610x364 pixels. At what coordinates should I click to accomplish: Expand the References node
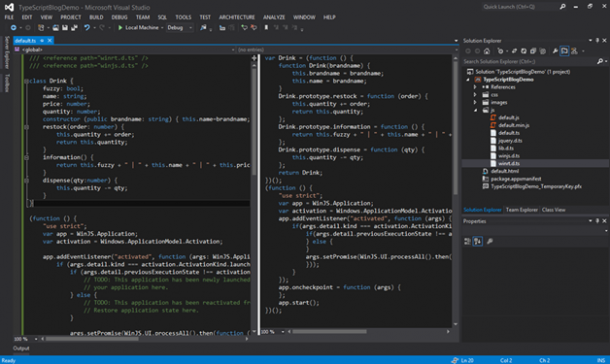[475, 87]
